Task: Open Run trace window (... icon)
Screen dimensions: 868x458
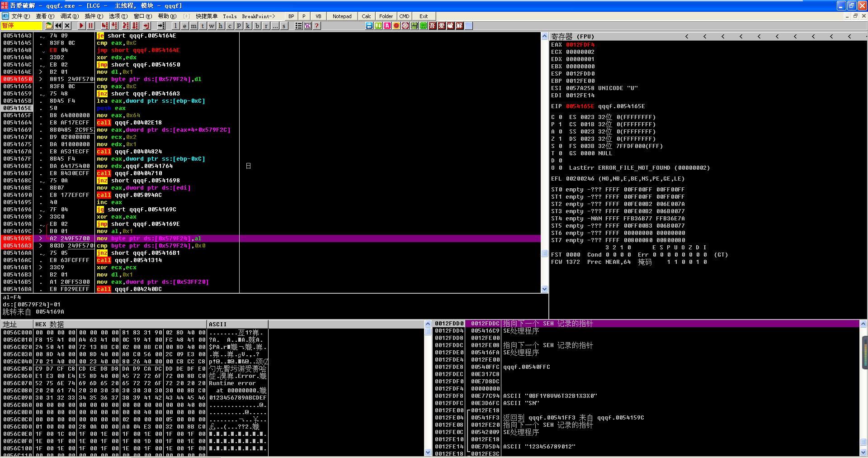Action: tap(275, 26)
